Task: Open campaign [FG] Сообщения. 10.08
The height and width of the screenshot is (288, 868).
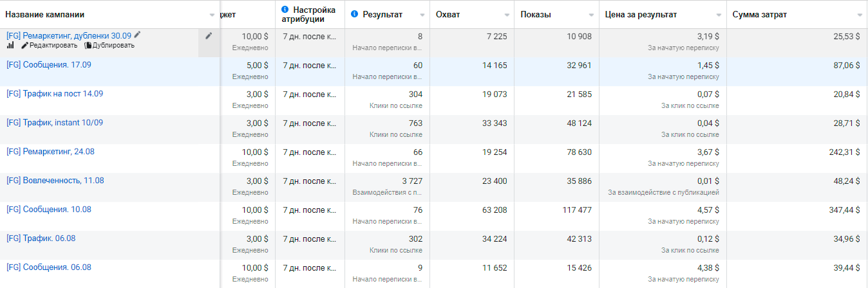Action: [48, 210]
